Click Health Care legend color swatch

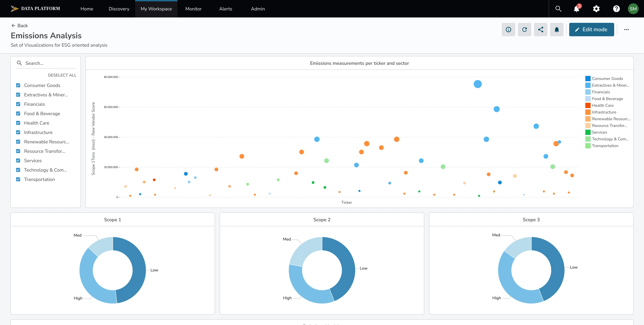(588, 105)
